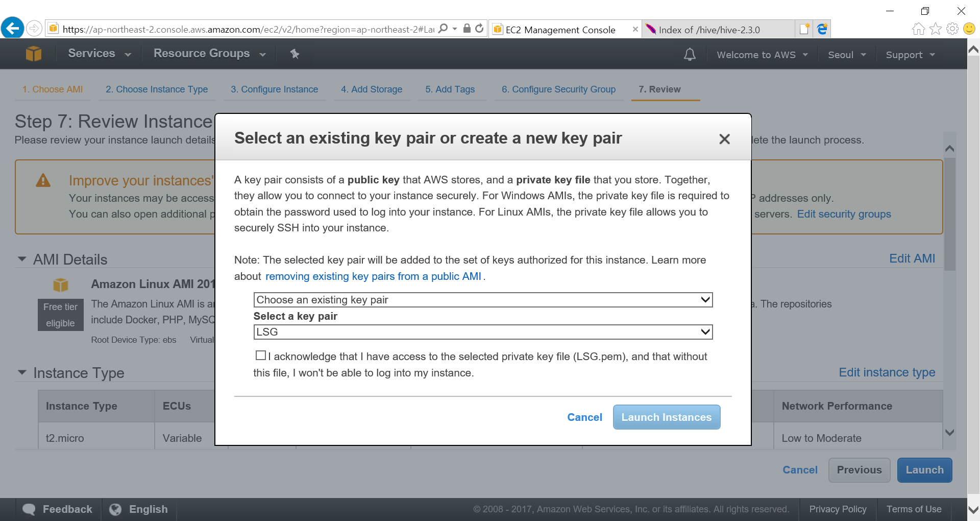This screenshot has height=521, width=980.
Task: Click the Amazon Linux AMI cube icon
Action: [x=61, y=285]
